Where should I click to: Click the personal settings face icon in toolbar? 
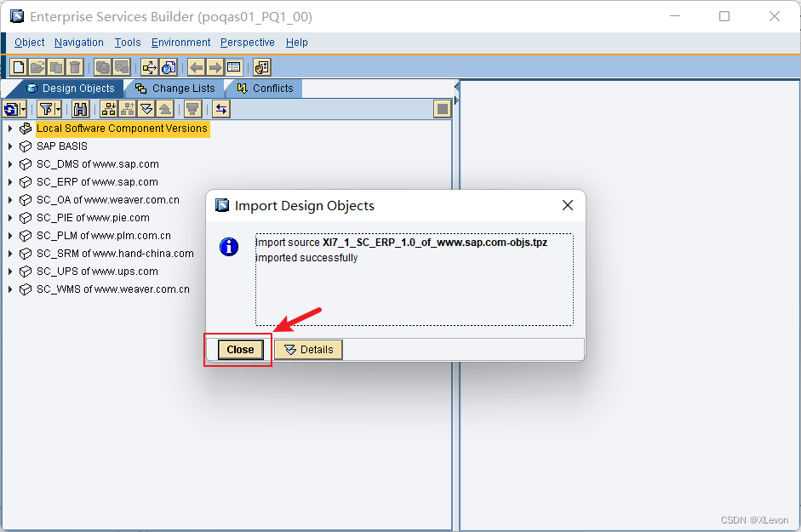pyautogui.click(x=261, y=67)
